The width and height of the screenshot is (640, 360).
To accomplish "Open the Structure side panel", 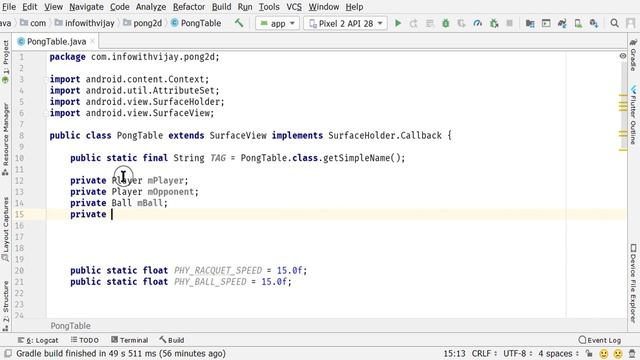I will coord(5,305).
